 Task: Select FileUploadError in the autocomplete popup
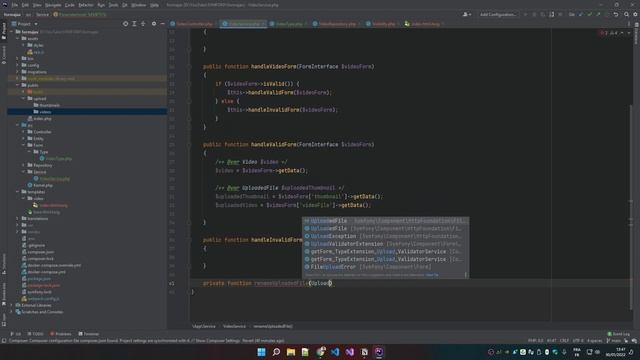point(386,267)
